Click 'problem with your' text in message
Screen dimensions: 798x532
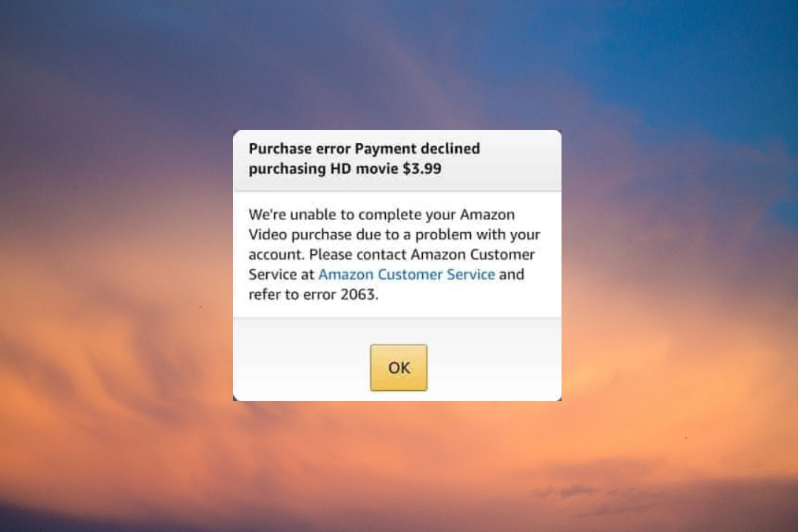(478, 235)
